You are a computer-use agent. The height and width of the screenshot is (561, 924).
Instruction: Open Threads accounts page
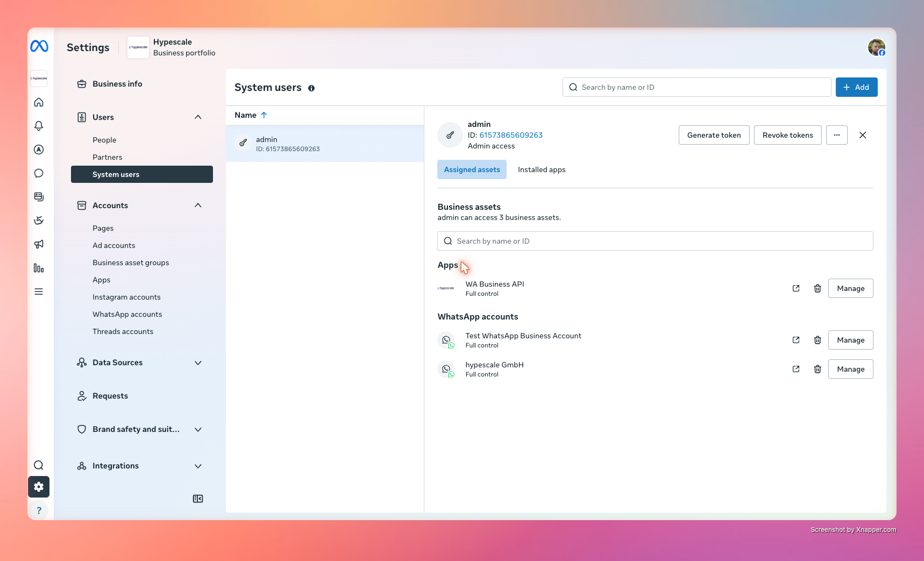(123, 331)
